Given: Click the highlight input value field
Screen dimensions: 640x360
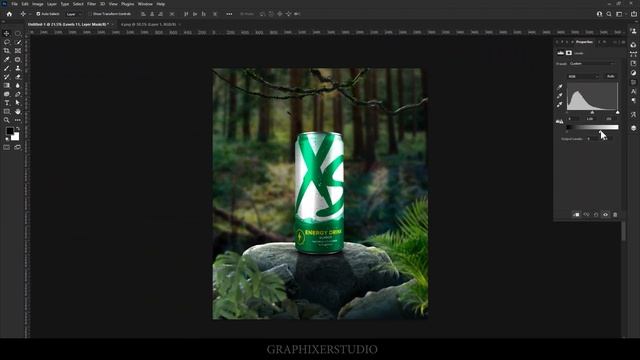Looking at the screenshot, I should (609, 119).
